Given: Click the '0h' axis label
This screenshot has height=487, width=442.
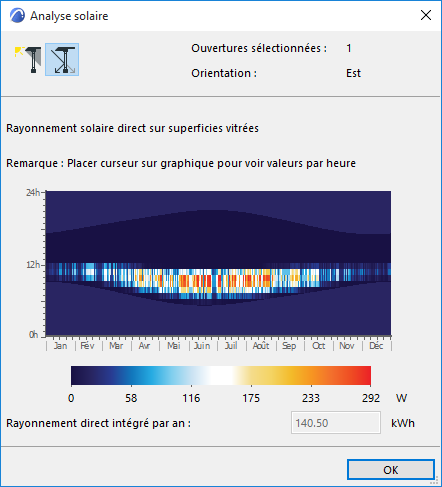Looking at the screenshot, I should pos(33,334).
